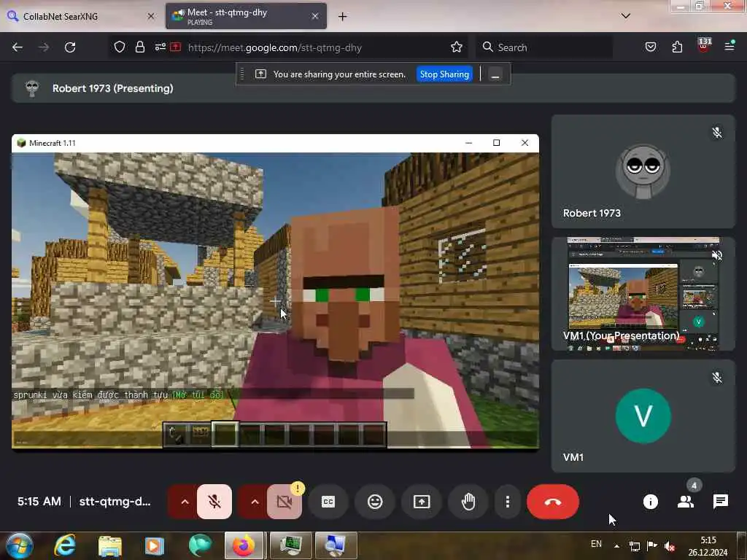The height and width of the screenshot is (560, 747).
Task: Focus the Firefox Search box
Action: [x=544, y=47]
